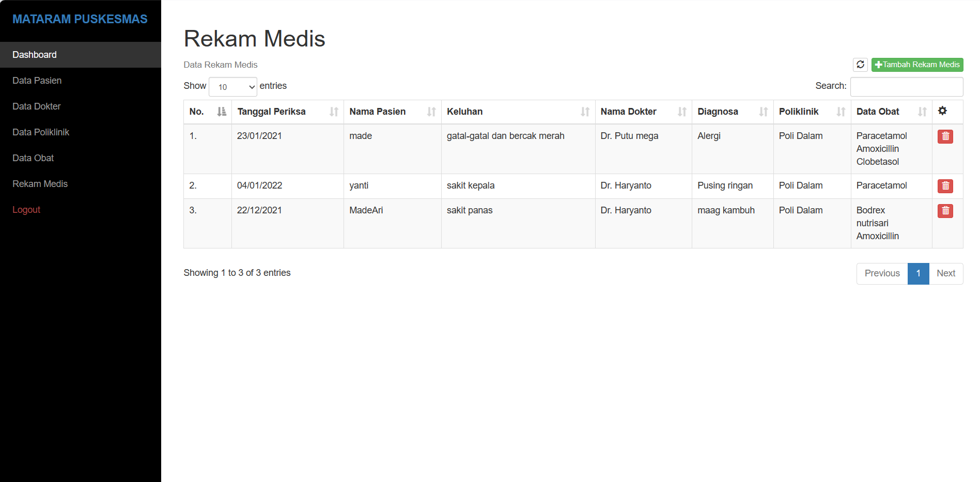Sort by Diagnosa column header
This screenshot has width=980, height=482.
pos(732,112)
